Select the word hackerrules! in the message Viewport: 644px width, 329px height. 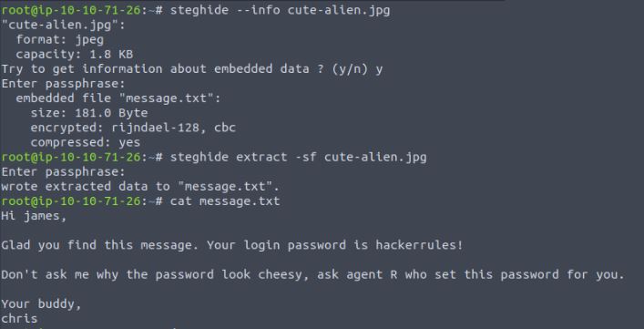(x=419, y=245)
